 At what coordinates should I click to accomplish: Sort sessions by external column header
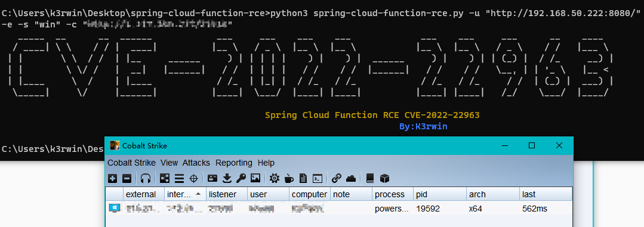tap(144, 194)
